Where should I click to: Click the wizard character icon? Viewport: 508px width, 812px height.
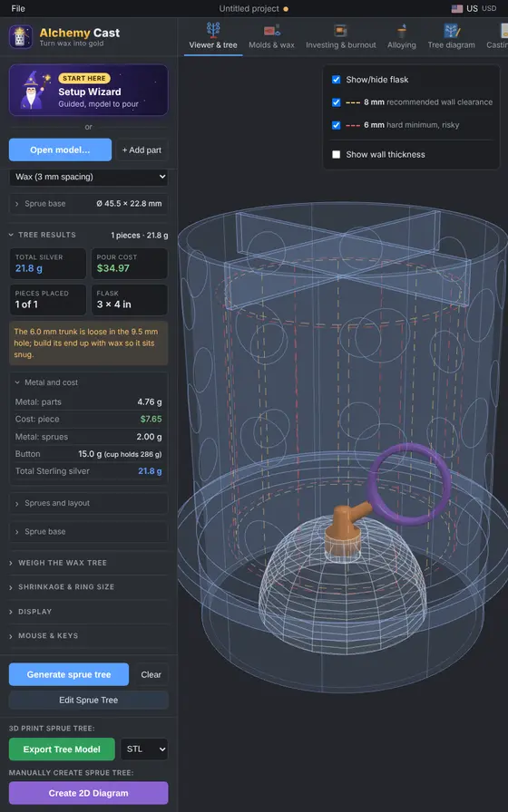pyautogui.click(x=34, y=90)
